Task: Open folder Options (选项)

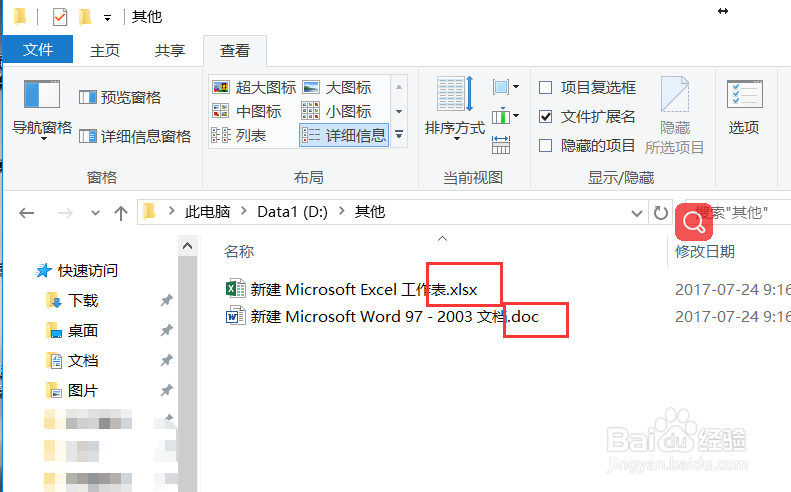Action: point(744,108)
